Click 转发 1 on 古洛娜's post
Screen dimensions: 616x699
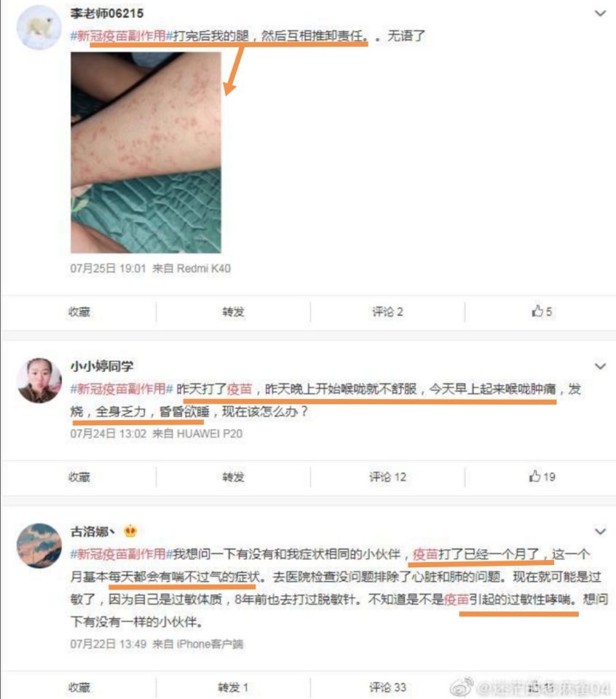pos(233,687)
